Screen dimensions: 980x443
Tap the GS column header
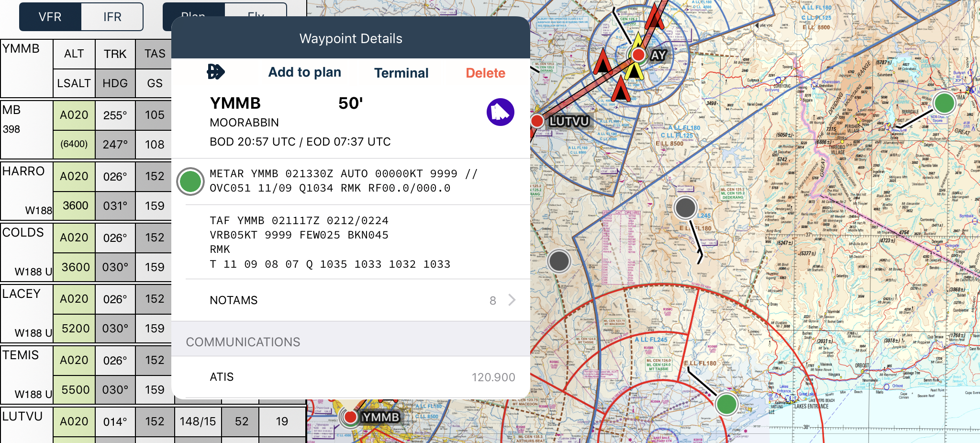click(155, 83)
